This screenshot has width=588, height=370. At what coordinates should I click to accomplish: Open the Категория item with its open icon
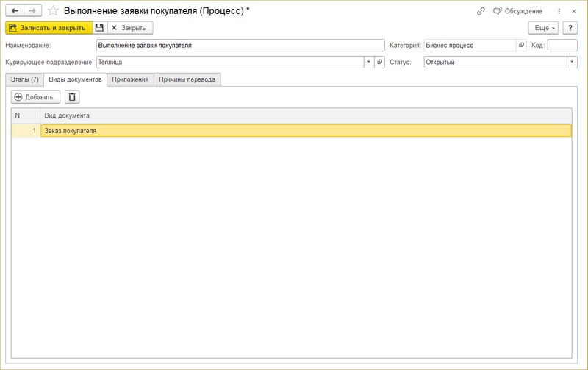pos(521,46)
